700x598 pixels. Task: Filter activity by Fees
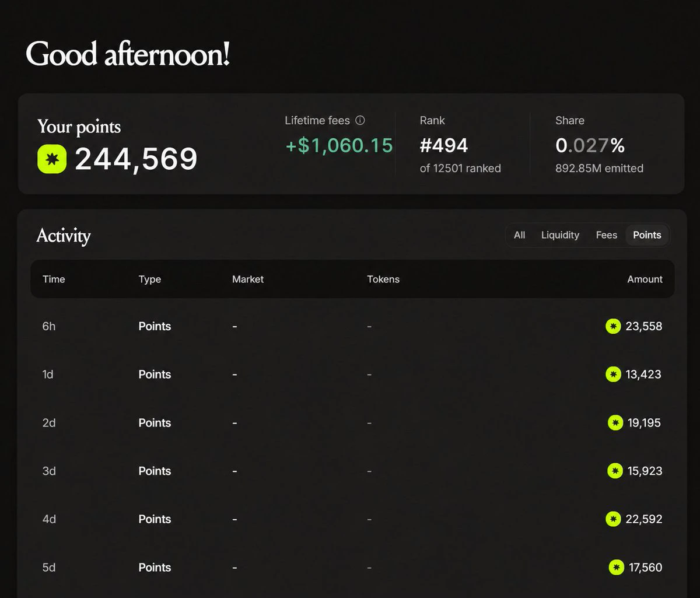(x=607, y=235)
